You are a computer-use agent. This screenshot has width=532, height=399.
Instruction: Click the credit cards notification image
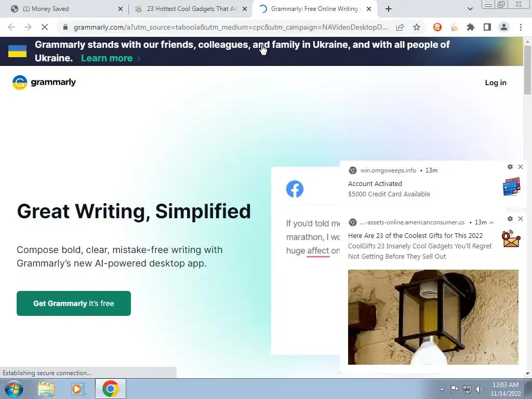tap(512, 187)
